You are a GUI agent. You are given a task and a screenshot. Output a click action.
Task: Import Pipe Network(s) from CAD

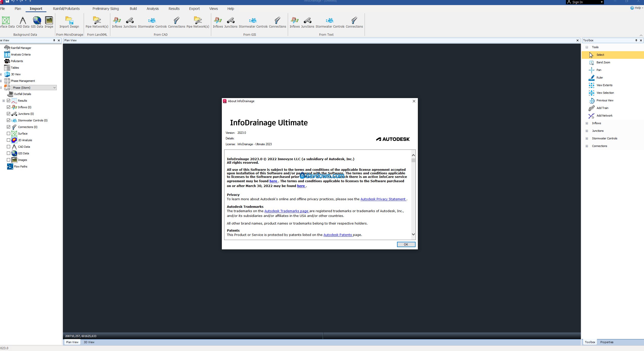[x=198, y=22]
